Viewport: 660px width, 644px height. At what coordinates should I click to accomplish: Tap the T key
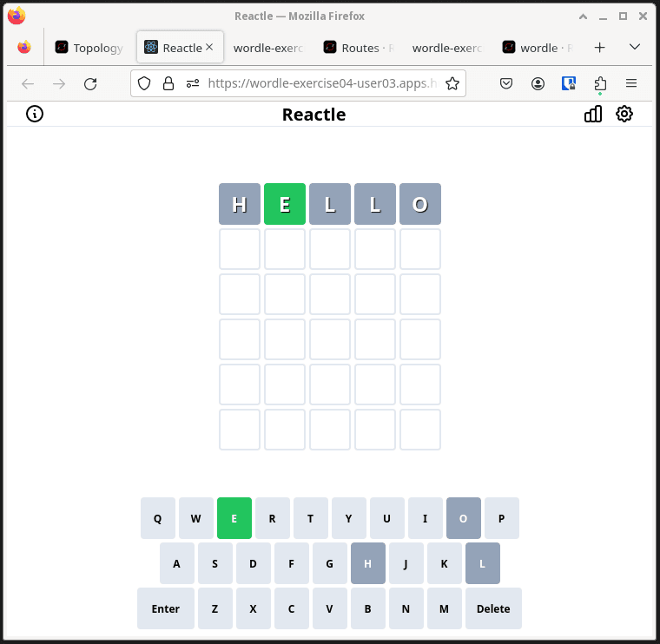311,518
